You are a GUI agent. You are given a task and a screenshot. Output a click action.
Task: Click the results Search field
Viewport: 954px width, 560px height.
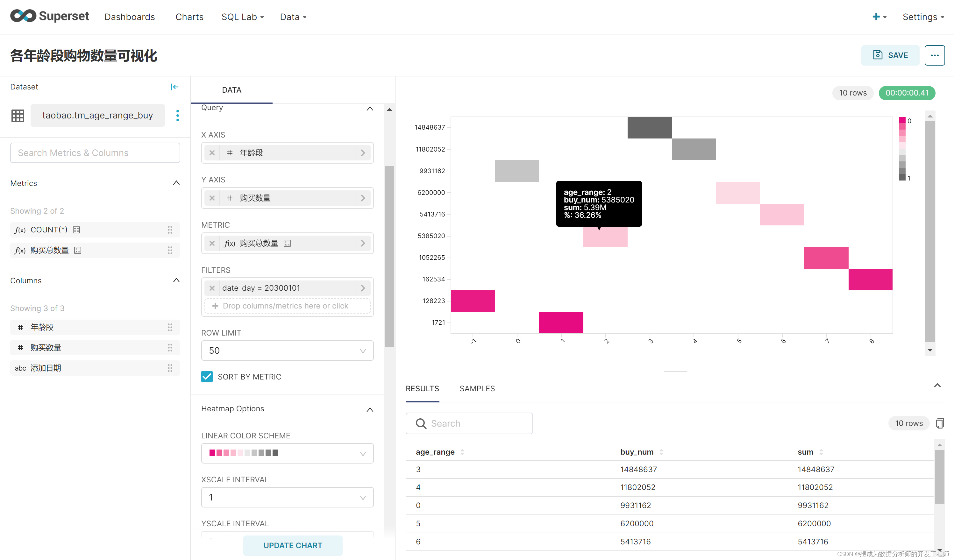click(x=469, y=423)
